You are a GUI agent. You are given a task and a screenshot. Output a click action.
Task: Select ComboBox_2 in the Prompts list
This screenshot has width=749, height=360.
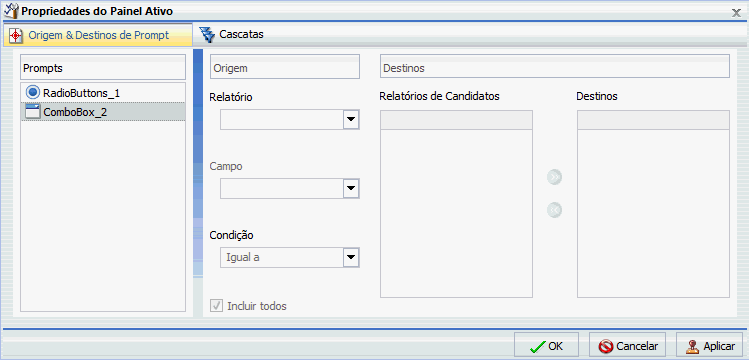(103, 112)
